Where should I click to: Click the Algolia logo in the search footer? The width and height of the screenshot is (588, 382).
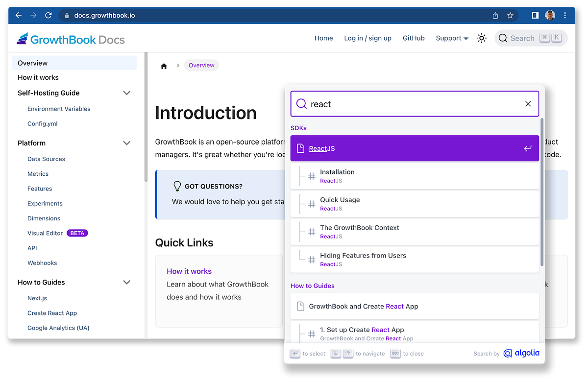point(521,353)
